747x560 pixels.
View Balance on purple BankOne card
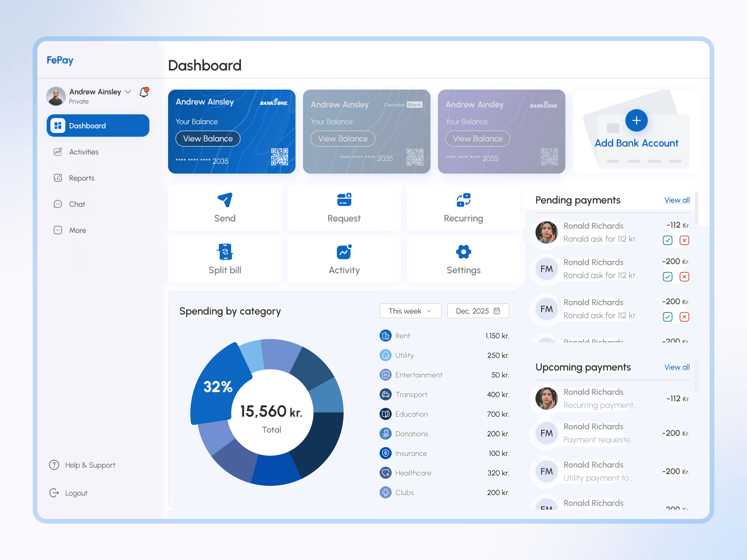coord(478,139)
